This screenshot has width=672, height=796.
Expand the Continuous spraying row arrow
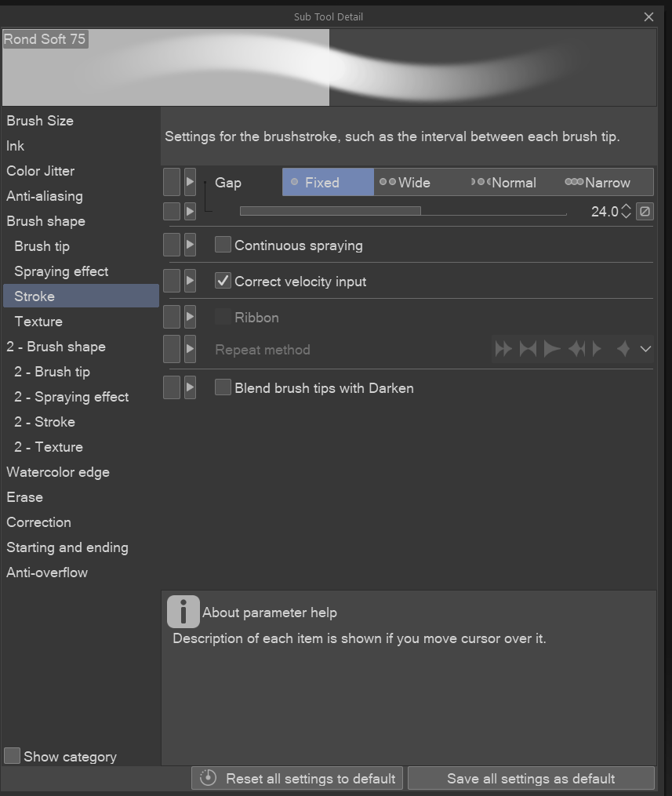pyautogui.click(x=190, y=245)
